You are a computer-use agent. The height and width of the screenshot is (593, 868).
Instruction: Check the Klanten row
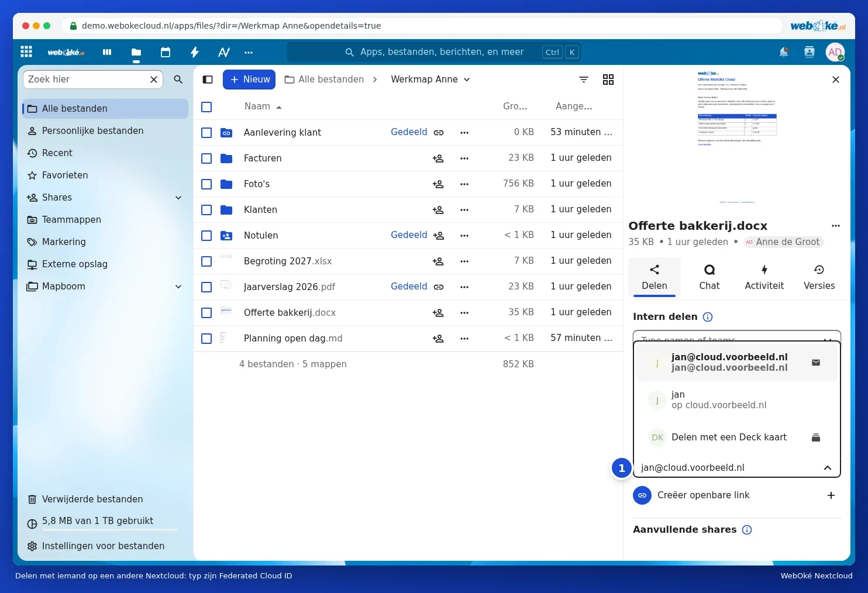coord(206,210)
